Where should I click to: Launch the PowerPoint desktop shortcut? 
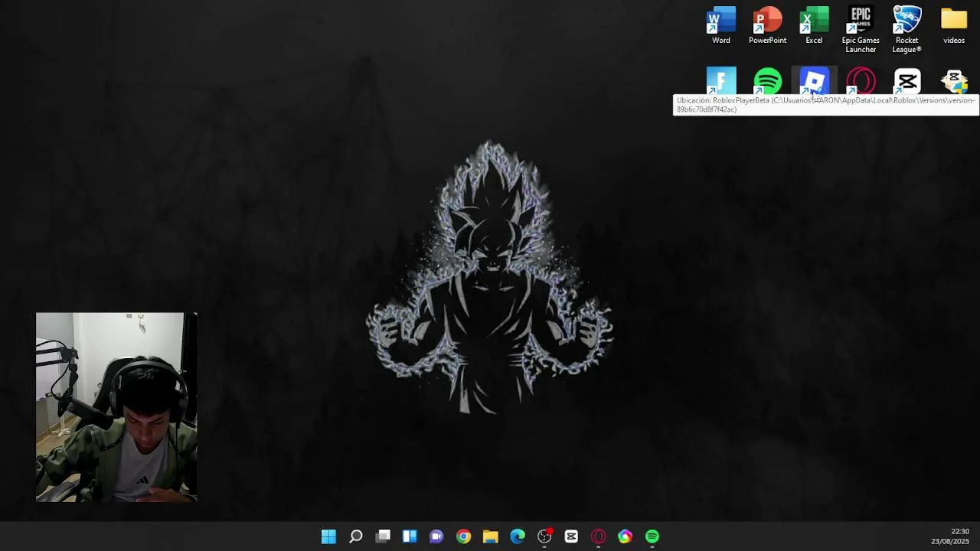pos(767,25)
